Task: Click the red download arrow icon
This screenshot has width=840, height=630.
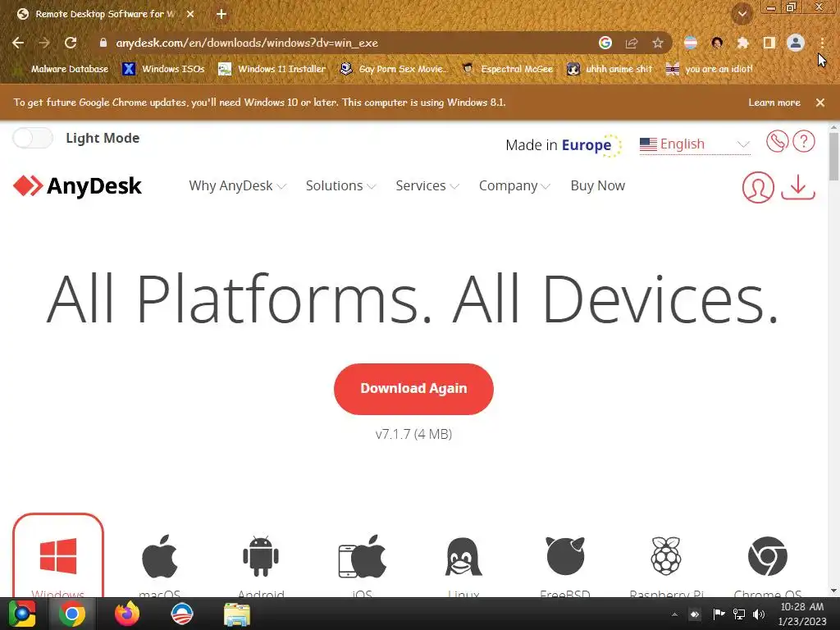Action: tap(798, 187)
